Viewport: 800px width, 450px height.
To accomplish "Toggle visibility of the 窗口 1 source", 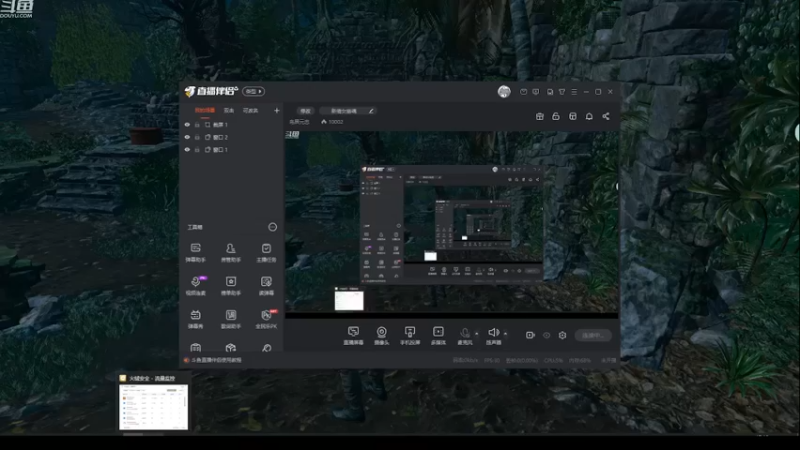I will 187,149.
